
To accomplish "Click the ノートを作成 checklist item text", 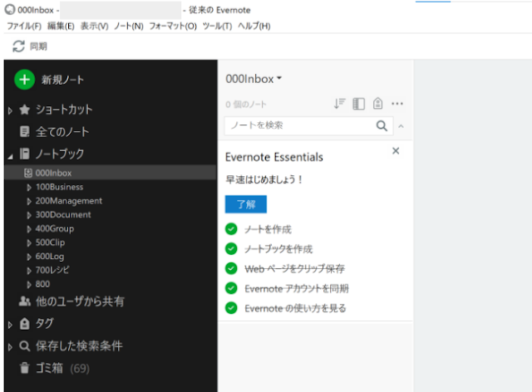I will (268, 229).
